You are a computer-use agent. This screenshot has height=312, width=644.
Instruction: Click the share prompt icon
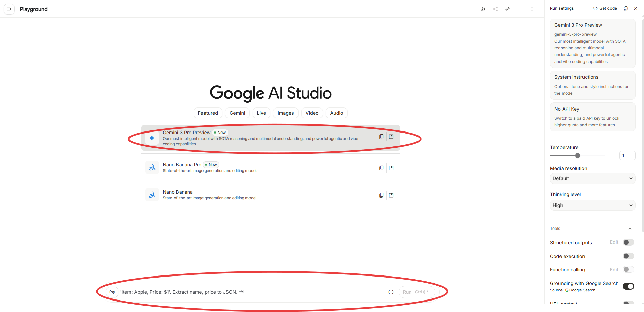coord(496,9)
